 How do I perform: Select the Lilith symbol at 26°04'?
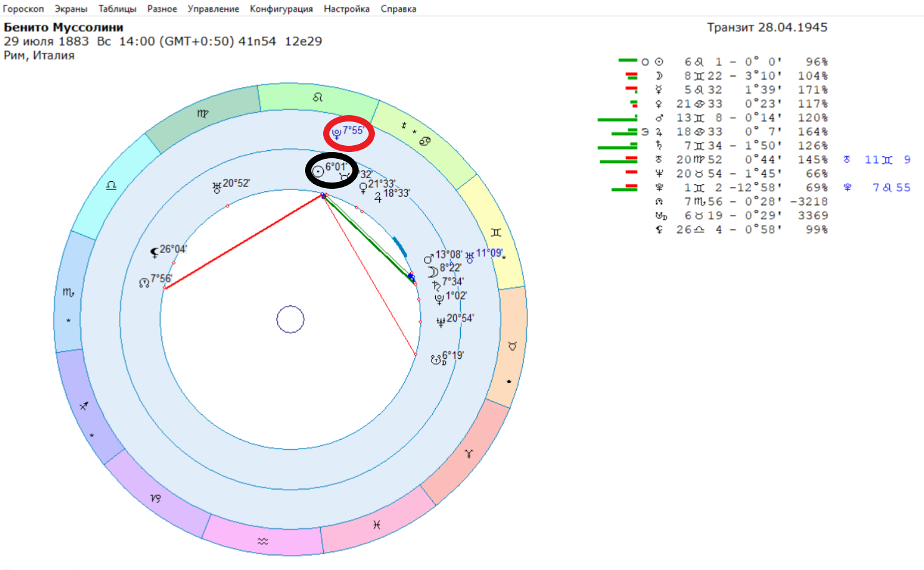click(x=154, y=252)
